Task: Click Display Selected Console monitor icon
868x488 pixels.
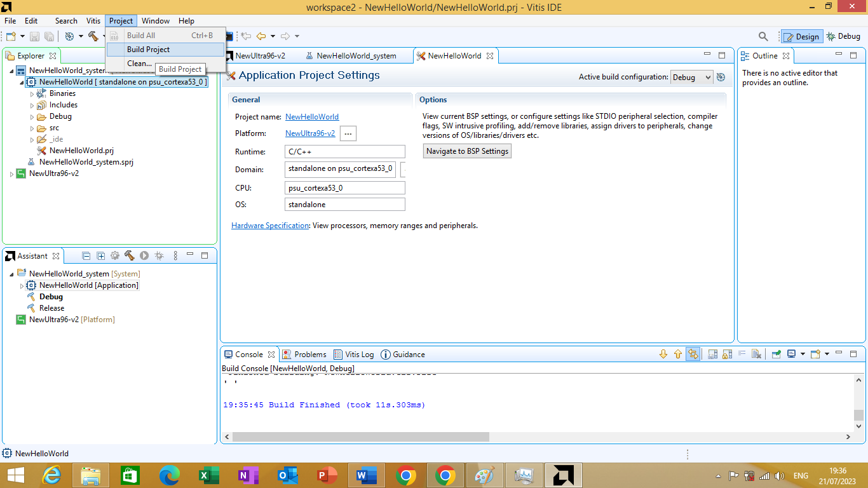Action: click(x=792, y=354)
